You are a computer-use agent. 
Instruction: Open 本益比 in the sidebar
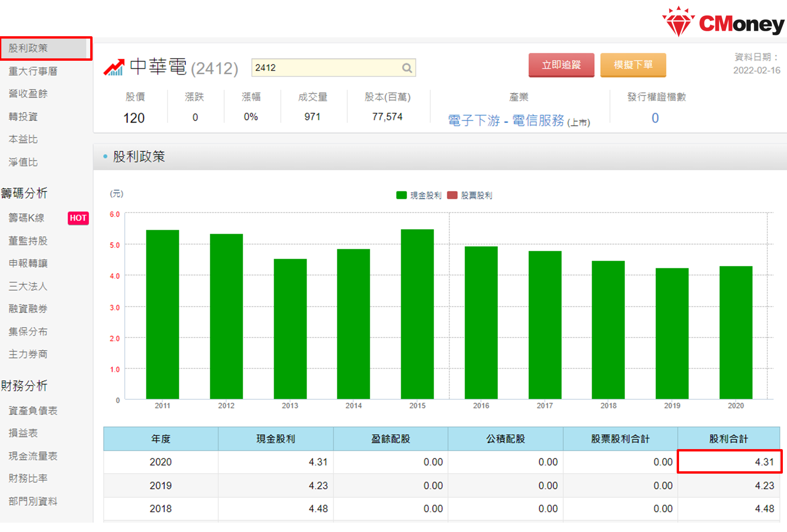click(23, 139)
